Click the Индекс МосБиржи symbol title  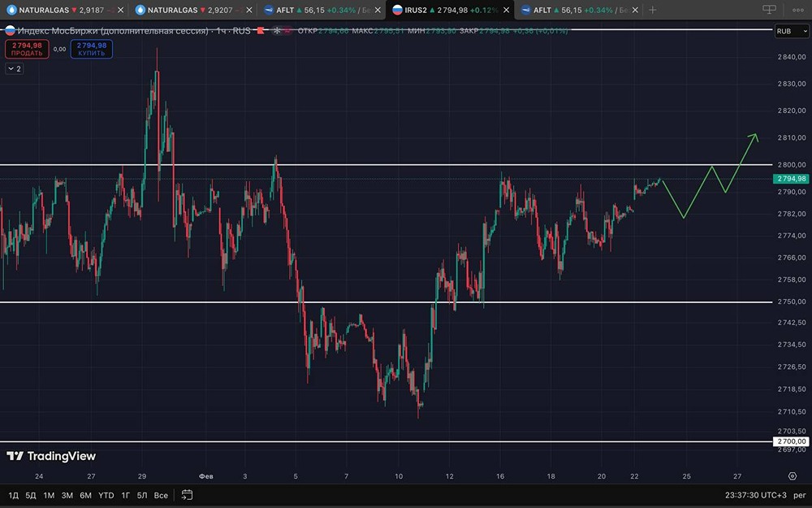click(x=113, y=31)
